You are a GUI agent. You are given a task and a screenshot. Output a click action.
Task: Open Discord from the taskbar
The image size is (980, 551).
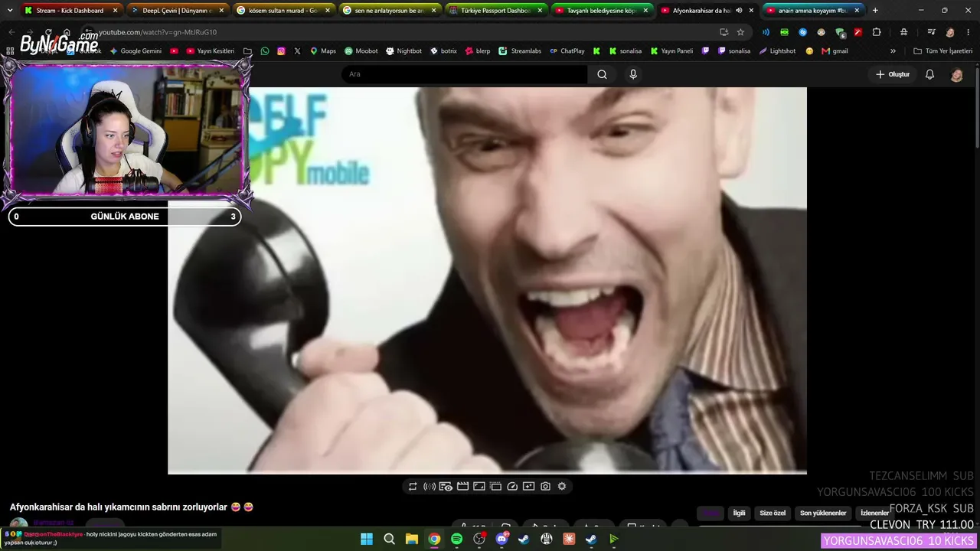click(x=501, y=539)
